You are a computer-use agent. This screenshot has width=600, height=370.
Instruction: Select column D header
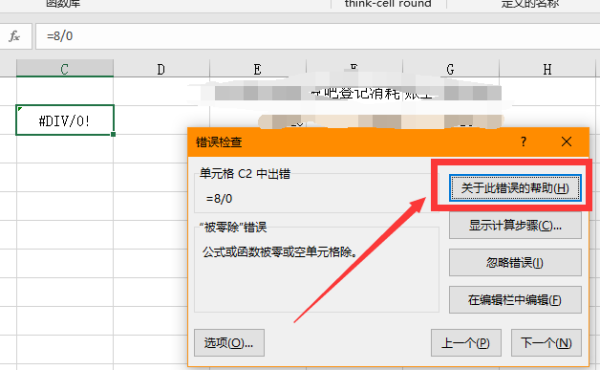point(161,69)
